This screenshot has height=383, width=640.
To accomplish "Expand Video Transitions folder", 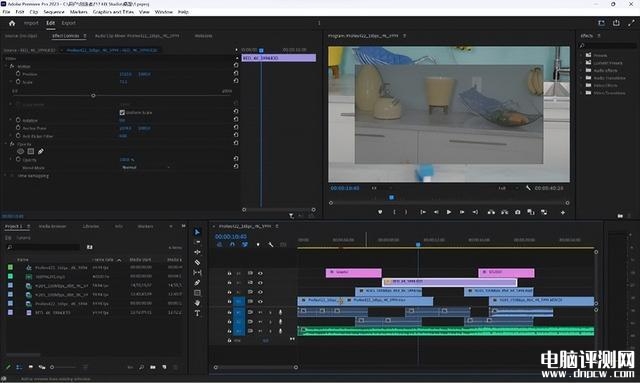I will pyautogui.click(x=582, y=93).
